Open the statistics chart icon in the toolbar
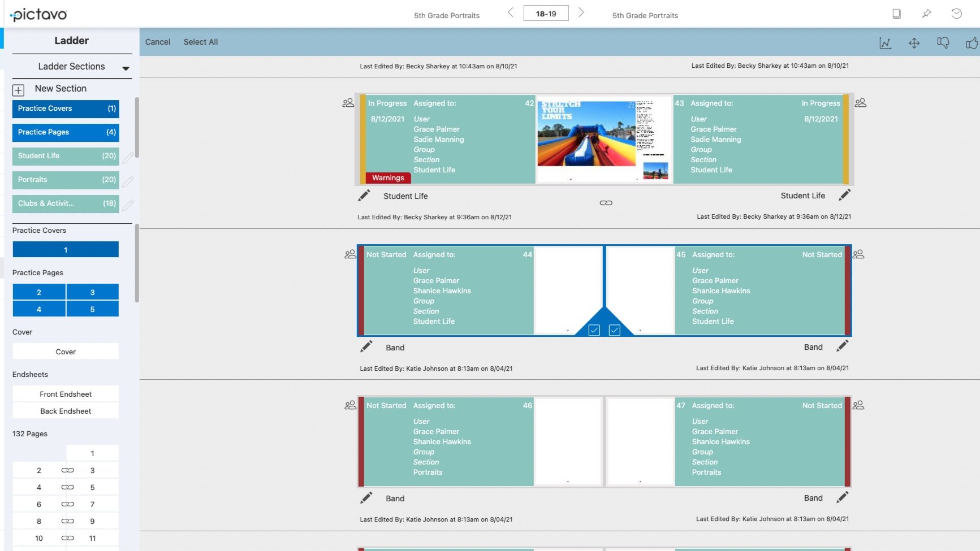 [886, 42]
